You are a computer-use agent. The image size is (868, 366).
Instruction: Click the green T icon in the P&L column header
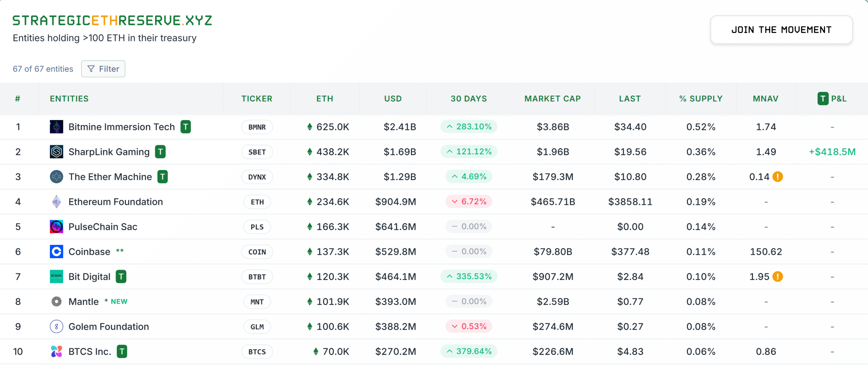[x=823, y=98]
